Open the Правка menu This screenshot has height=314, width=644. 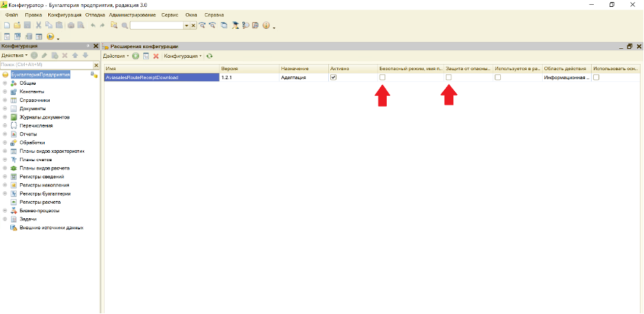click(33, 14)
